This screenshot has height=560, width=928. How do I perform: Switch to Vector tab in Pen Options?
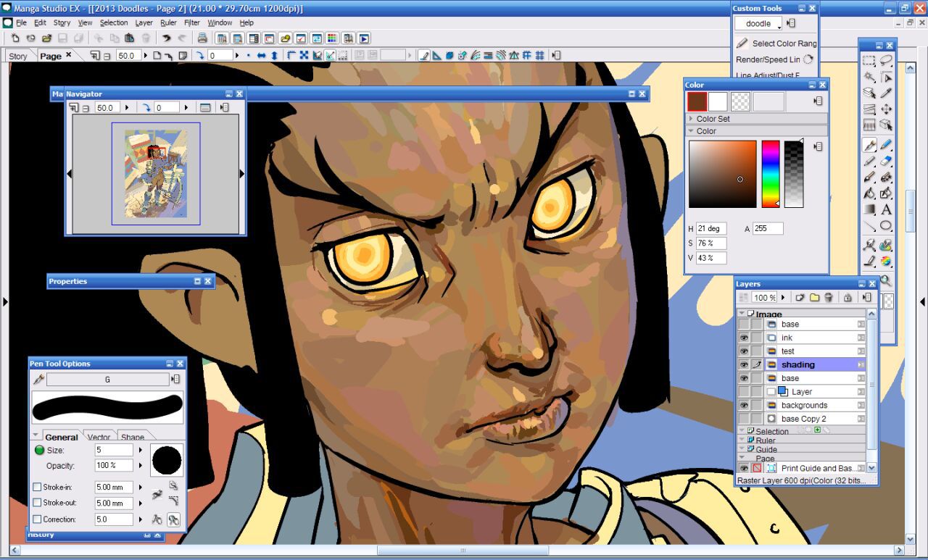pos(99,437)
